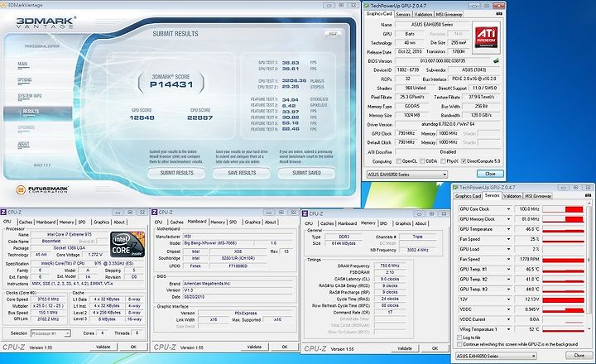Click the BIOS save chip icon in GPU-Z
Image resolution: width=596 pixels, height=364 pixels.
pos(496,60)
